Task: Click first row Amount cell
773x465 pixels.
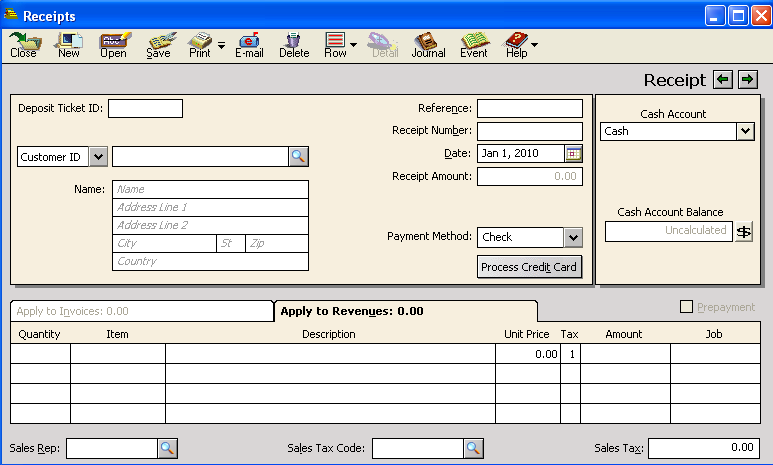Action: click(626, 354)
